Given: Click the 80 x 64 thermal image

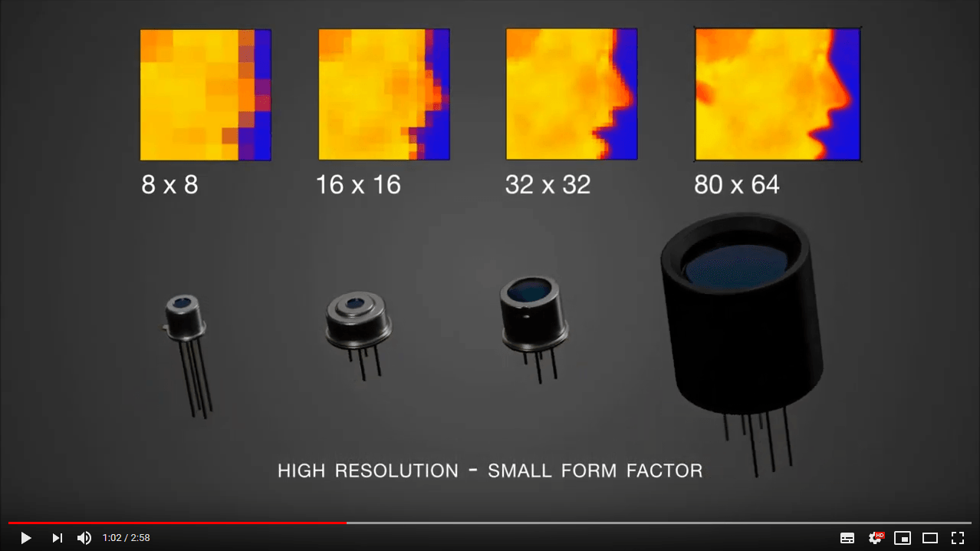Looking at the screenshot, I should pyautogui.click(x=778, y=94).
